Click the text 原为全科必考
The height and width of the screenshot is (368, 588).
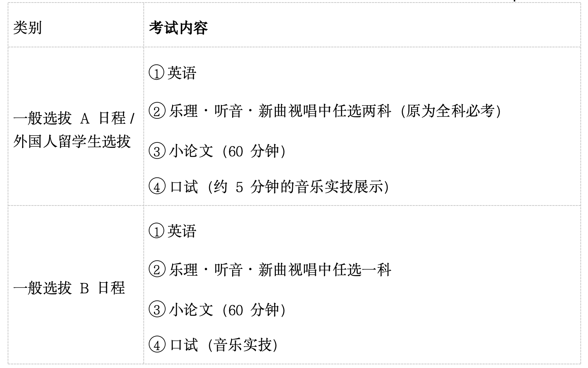click(450, 111)
